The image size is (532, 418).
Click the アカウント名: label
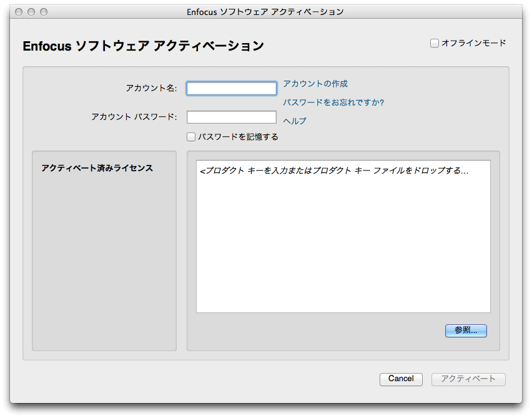point(151,88)
